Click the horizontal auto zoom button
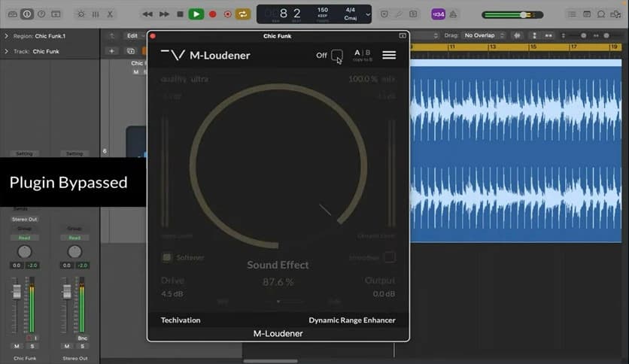 click(548, 35)
